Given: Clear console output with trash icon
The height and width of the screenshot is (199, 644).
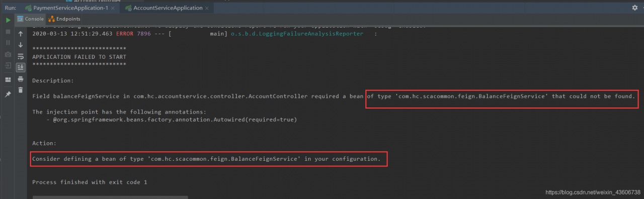Looking at the screenshot, I should tap(21, 90).
